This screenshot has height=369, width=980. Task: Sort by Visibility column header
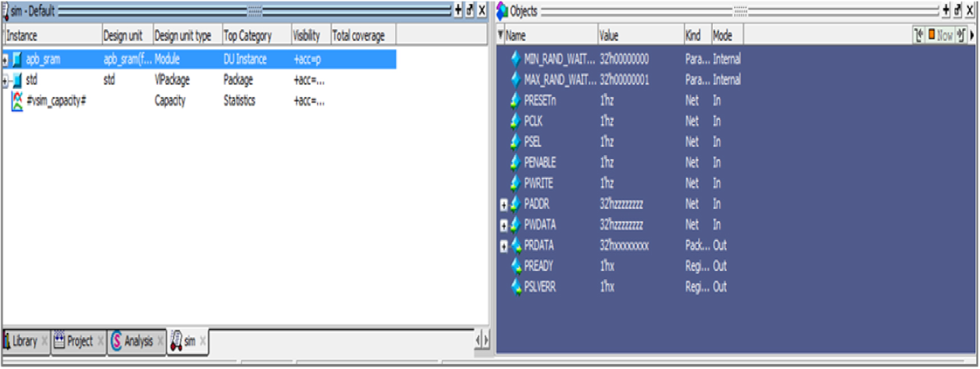click(x=311, y=35)
